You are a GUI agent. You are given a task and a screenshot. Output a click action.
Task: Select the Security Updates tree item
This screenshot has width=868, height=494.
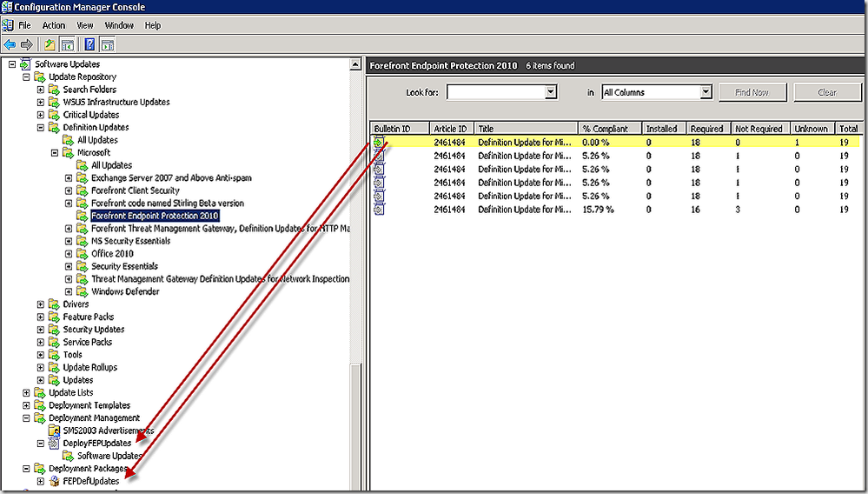point(94,330)
